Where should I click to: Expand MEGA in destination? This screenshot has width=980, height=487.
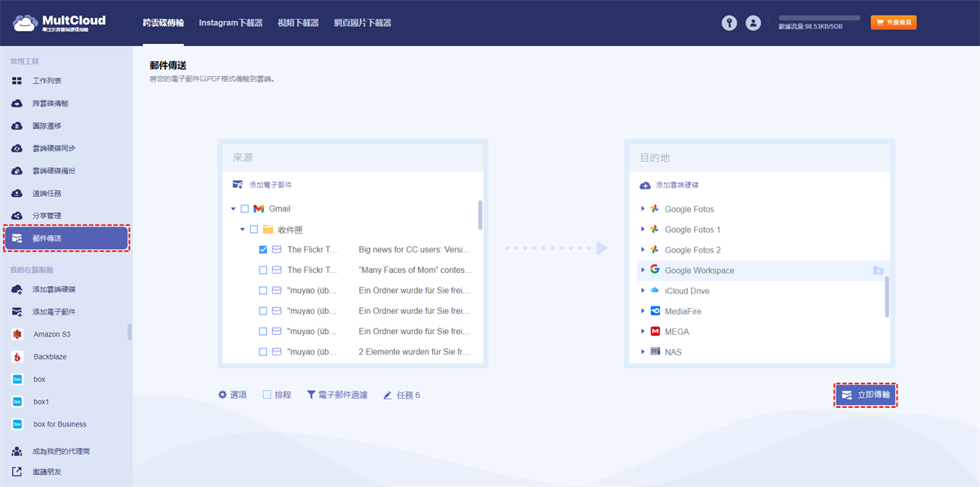tap(644, 332)
